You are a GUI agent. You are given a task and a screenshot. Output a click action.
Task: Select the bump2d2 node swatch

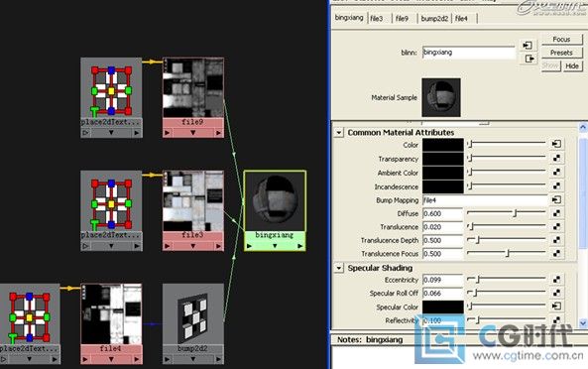click(192, 313)
